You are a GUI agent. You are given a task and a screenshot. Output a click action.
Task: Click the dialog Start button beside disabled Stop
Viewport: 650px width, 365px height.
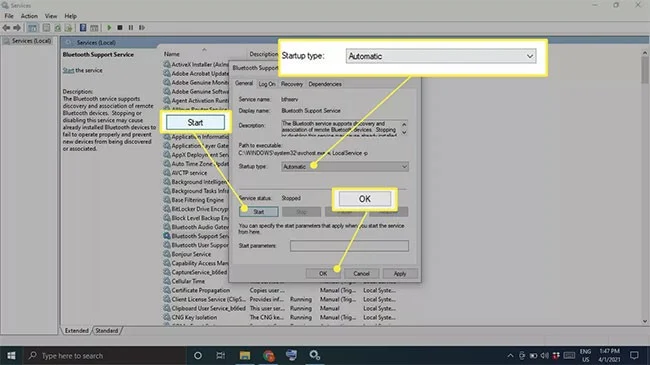click(x=259, y=212)
